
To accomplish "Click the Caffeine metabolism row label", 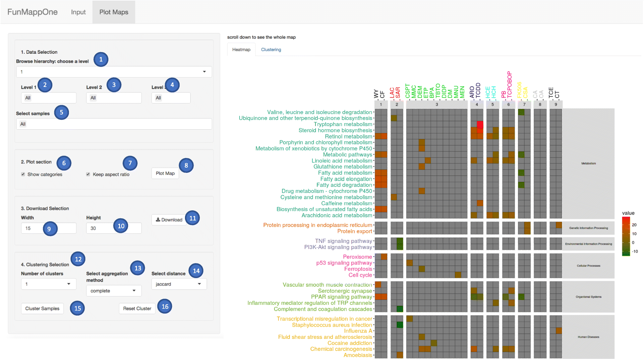I will [x=346, y=203].
